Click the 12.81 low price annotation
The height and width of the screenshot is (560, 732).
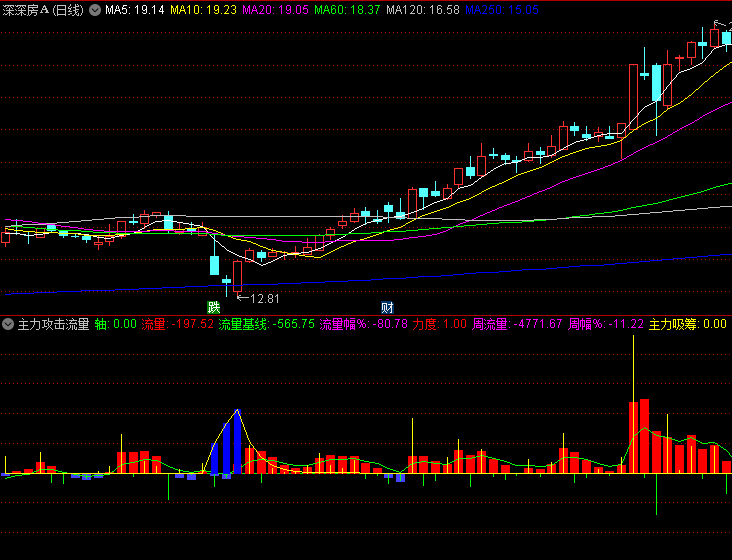(x=265, y=299)
